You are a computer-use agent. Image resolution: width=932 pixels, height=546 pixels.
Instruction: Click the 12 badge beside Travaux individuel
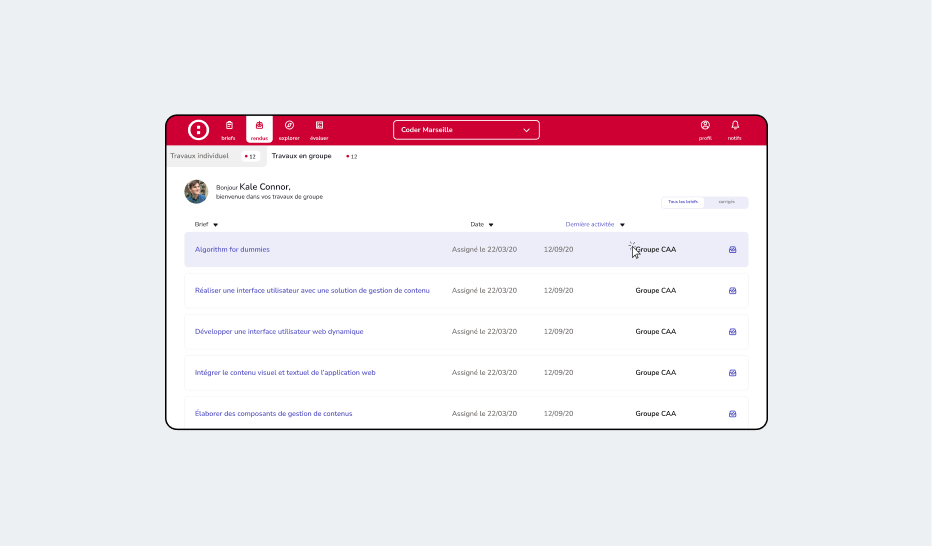click(250, 157)
